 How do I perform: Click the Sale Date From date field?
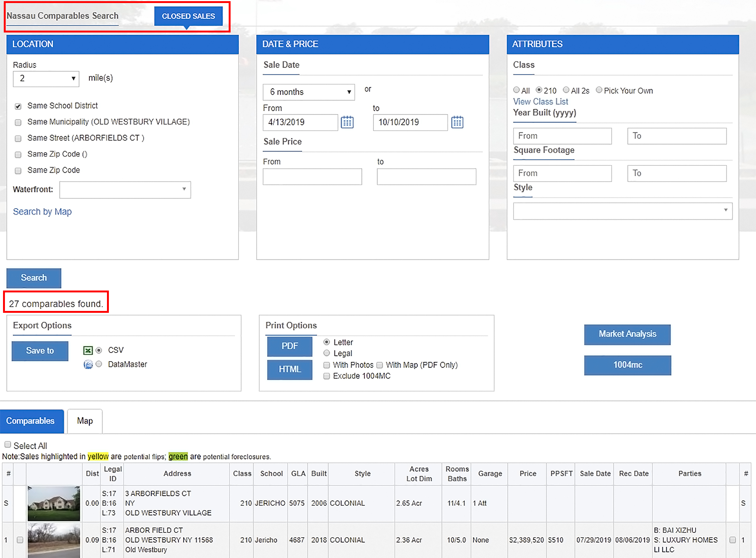click(x=301, y=122)
